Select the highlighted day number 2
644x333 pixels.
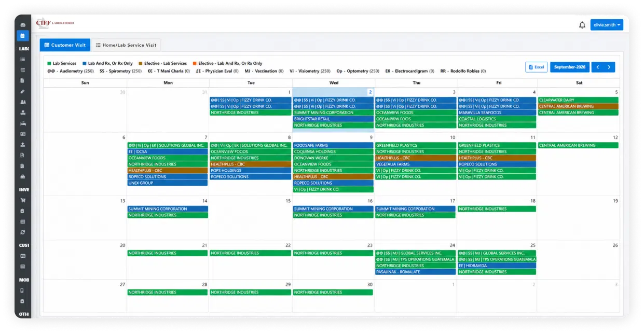click(x=370, y=92)
